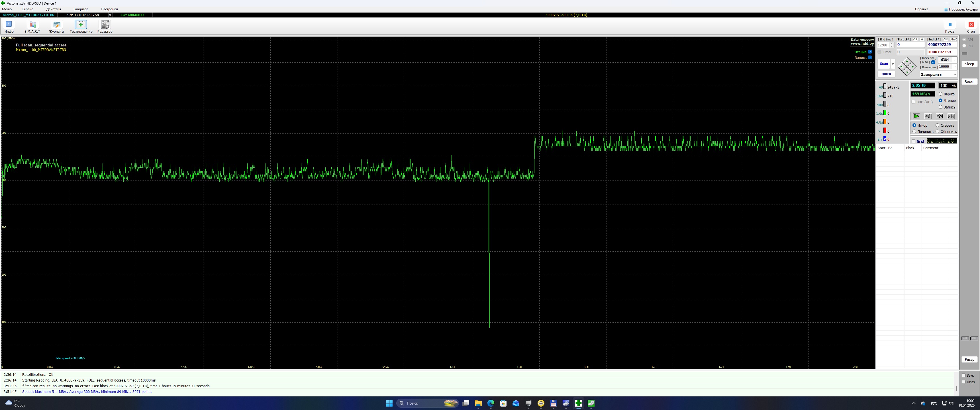Enable the Hints checkbox
This screenshot has height=410, width=980.
click(x=964, y=382)
